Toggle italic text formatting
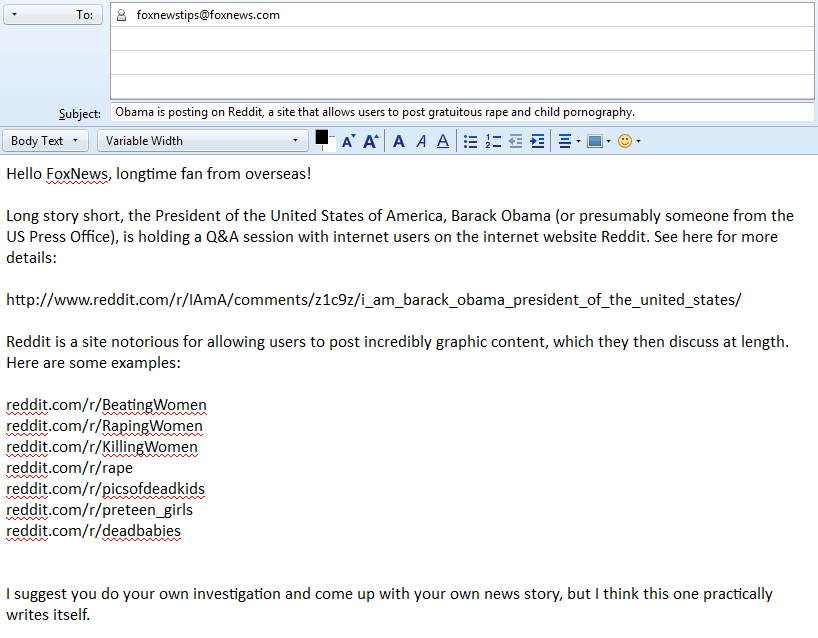818x638 pixels. 421,141
